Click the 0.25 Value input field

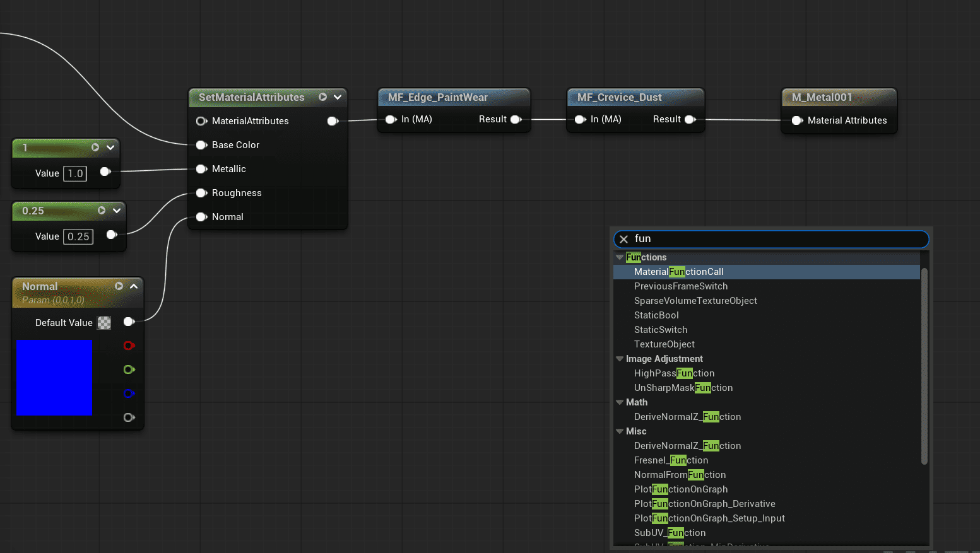pyautogui.click(x=78, y=236)
